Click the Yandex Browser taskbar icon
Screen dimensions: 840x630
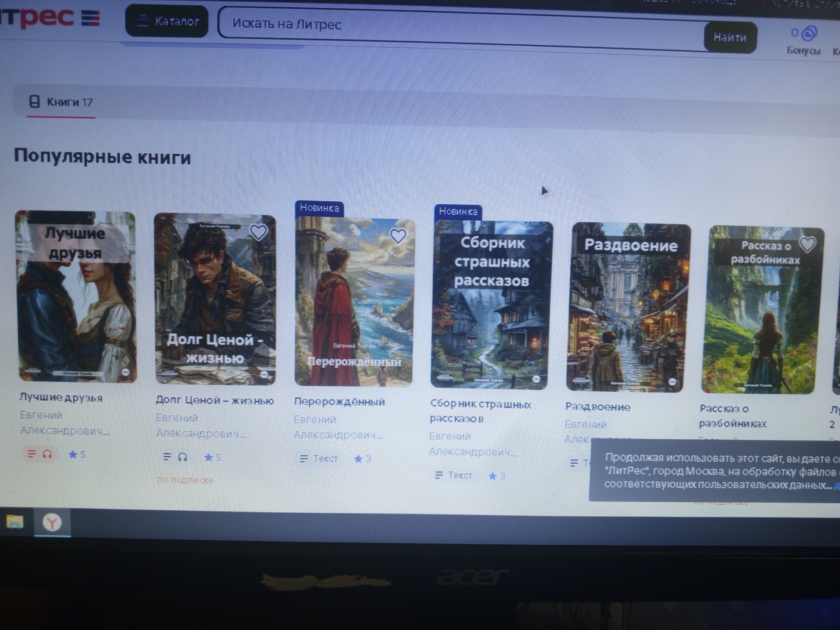click(52, 523)
